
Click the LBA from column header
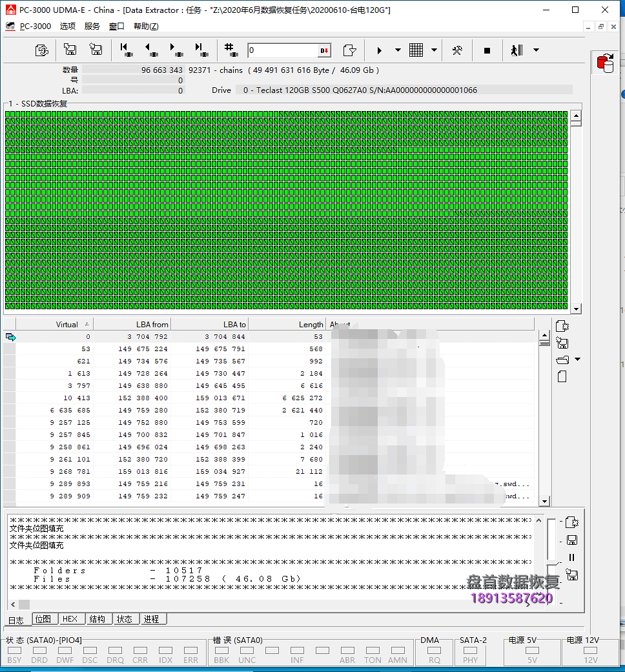coord(132,325)
